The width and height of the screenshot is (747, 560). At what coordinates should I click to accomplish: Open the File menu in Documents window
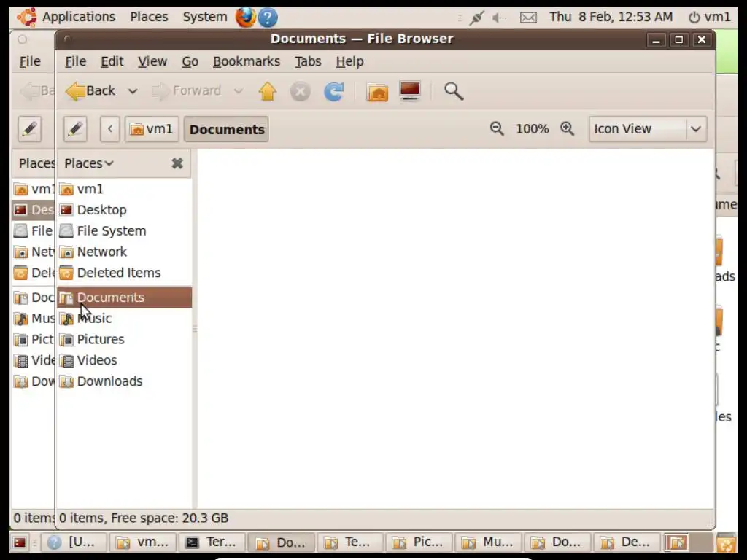75,61
